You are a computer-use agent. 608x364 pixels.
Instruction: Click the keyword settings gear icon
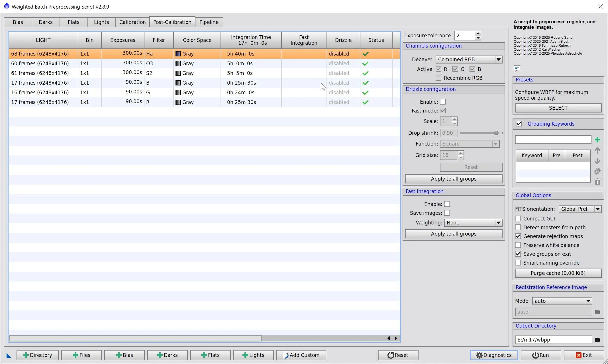point(597,171)
